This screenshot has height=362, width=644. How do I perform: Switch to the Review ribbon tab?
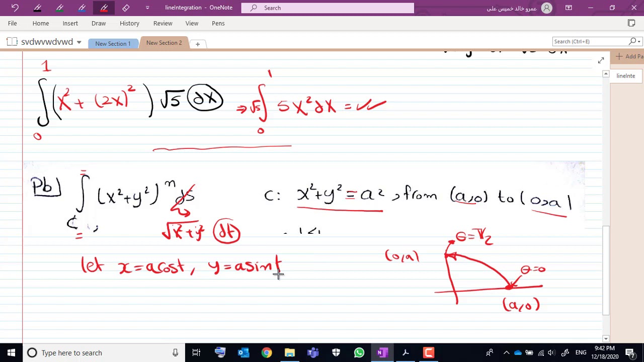[163, 23]
